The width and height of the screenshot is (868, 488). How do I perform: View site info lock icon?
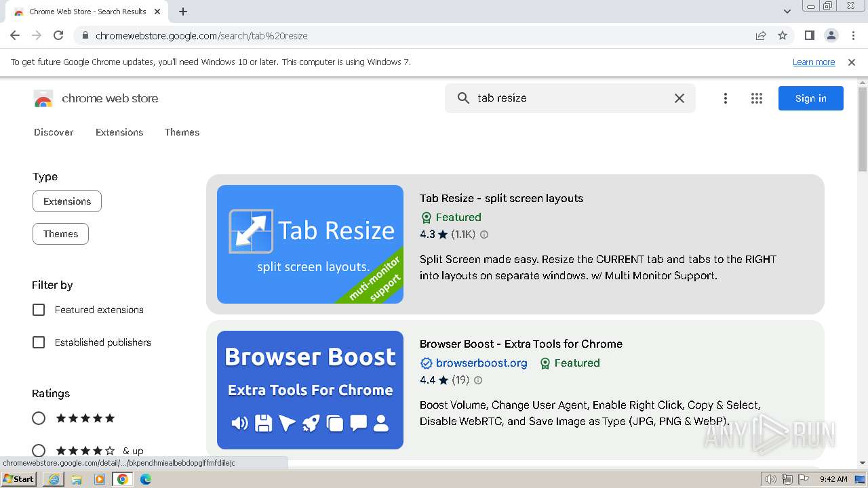pos(85,35)
